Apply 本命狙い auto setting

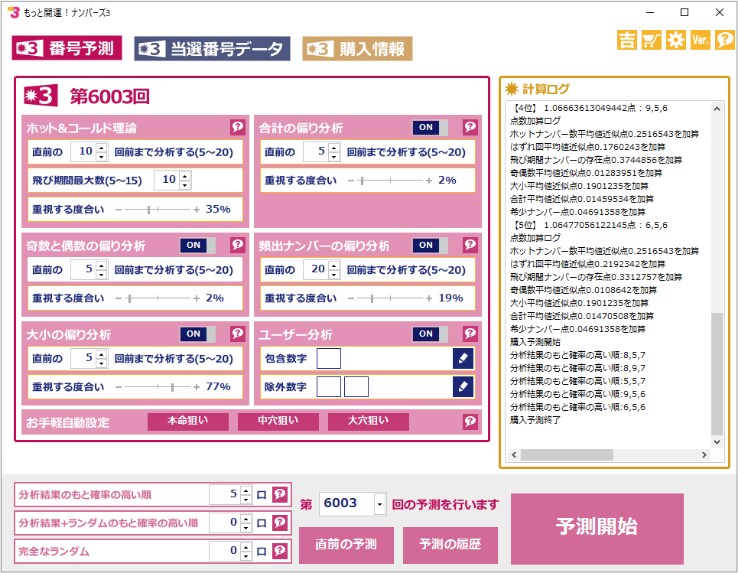click(x=188, y=421)
